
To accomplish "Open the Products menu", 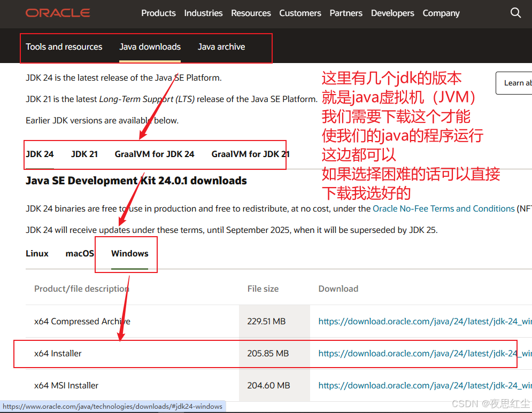I will (158, 13).
